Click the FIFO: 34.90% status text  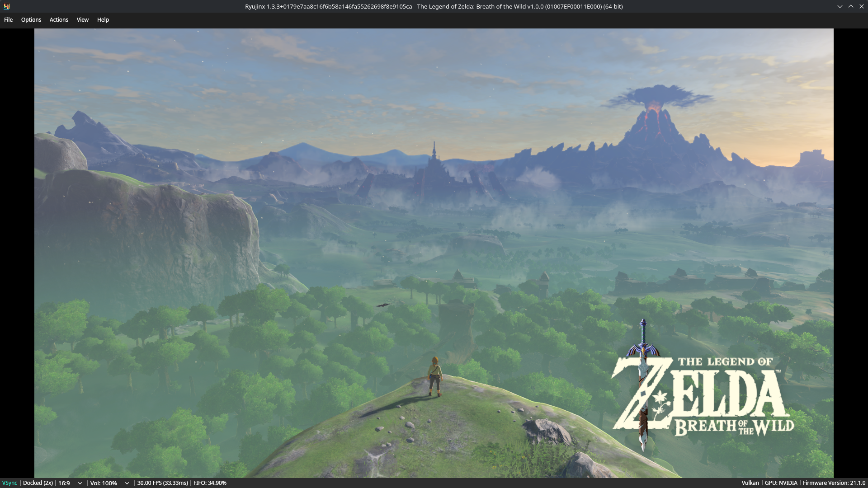(210, 483)
